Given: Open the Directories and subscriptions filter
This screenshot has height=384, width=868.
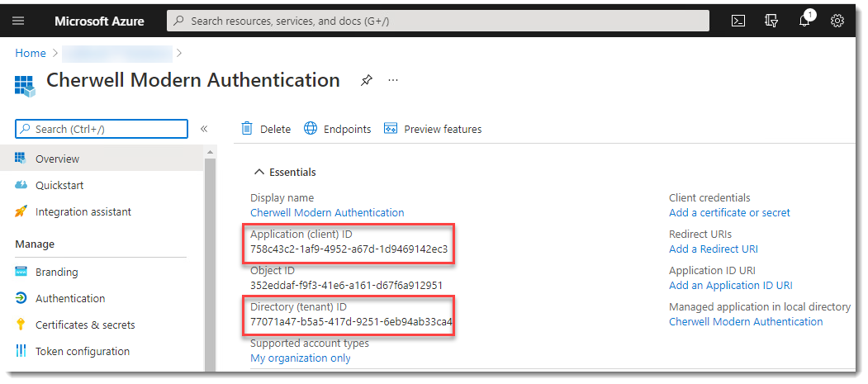Looking at the screenshot, I should (x=772, y=21).
